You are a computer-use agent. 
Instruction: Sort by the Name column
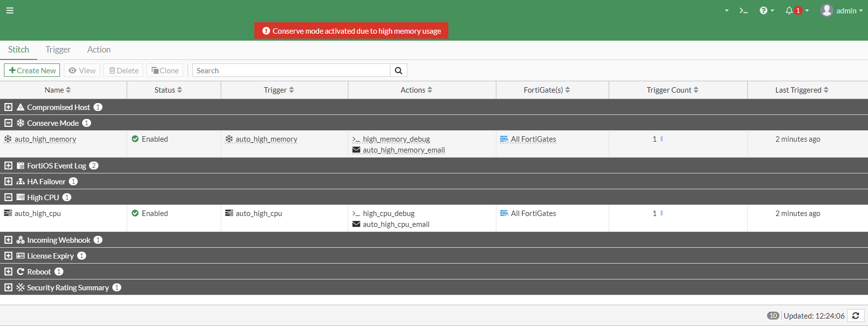pos(58,90)
